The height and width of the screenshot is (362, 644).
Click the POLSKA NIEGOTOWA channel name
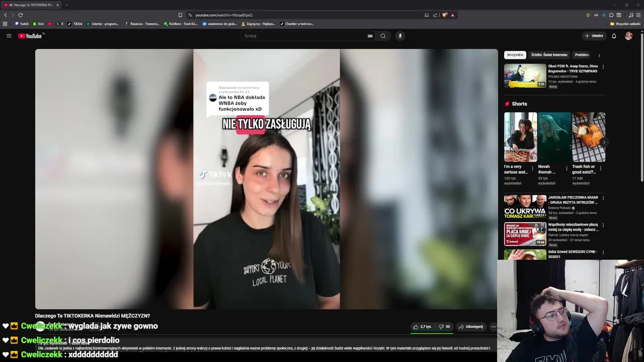[562, 76]
